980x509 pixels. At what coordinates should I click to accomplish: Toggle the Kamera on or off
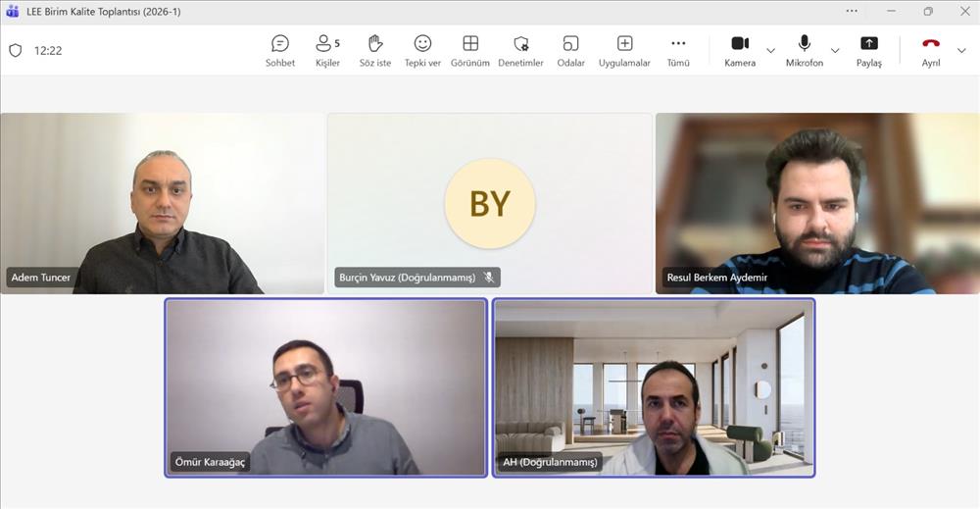click(740, 50)
